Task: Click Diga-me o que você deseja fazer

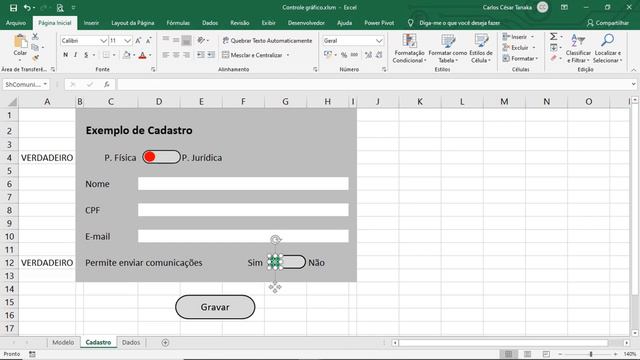Action: tap(459, 23)
